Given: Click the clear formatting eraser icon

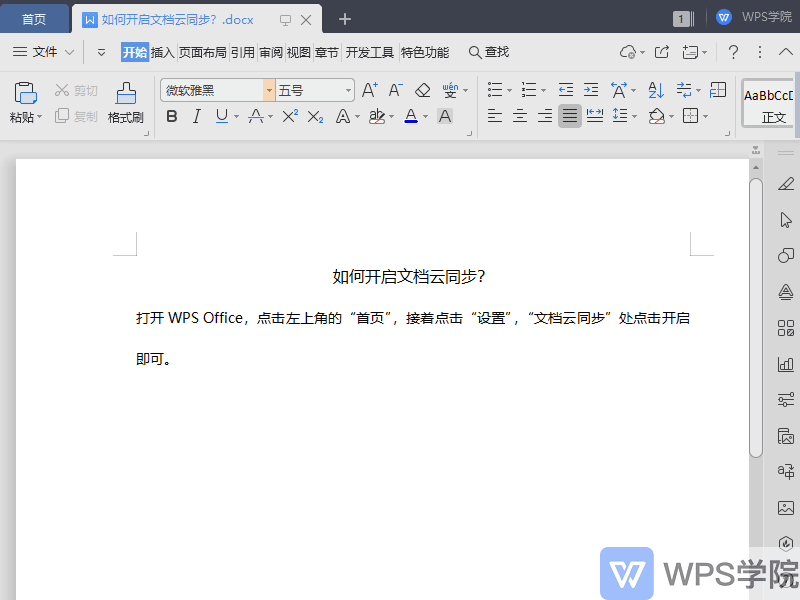Looking at the screenshot, I should (422, 90).
